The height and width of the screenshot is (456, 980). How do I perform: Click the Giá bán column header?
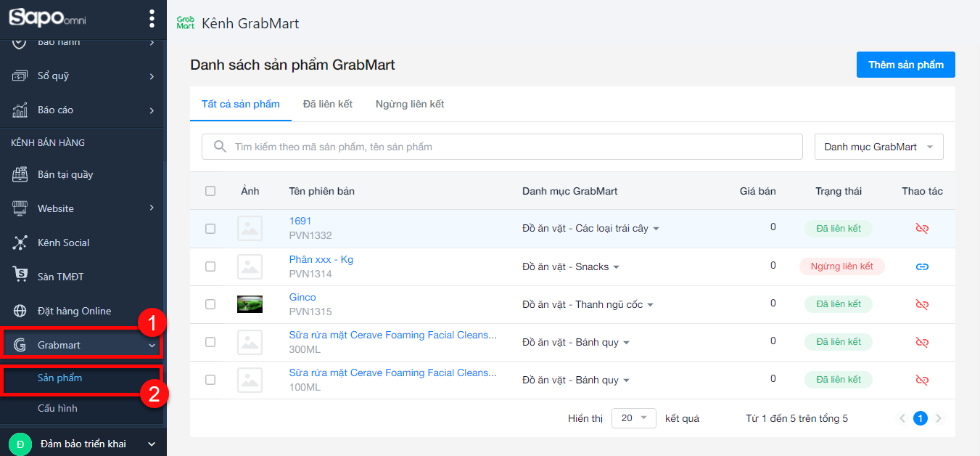(758, 191)
